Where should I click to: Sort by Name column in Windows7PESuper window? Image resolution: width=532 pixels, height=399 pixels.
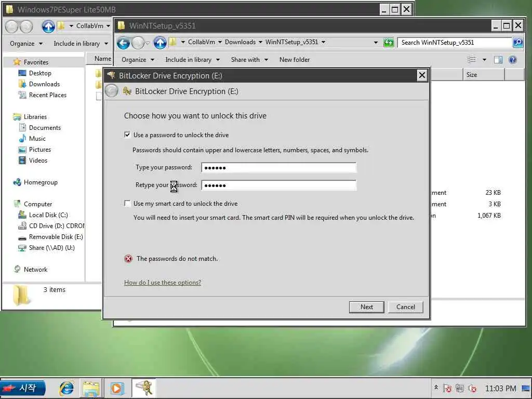102,59
